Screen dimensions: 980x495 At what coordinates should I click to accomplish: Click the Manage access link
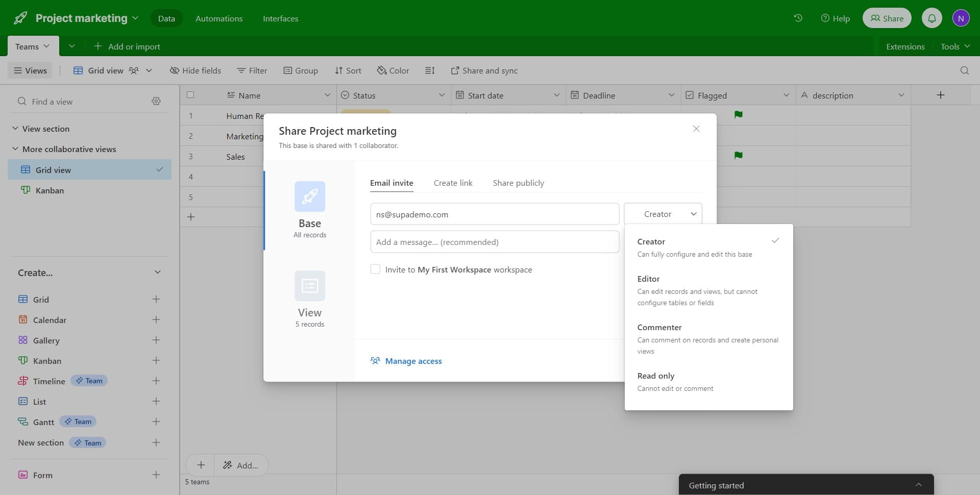[413, 361]
